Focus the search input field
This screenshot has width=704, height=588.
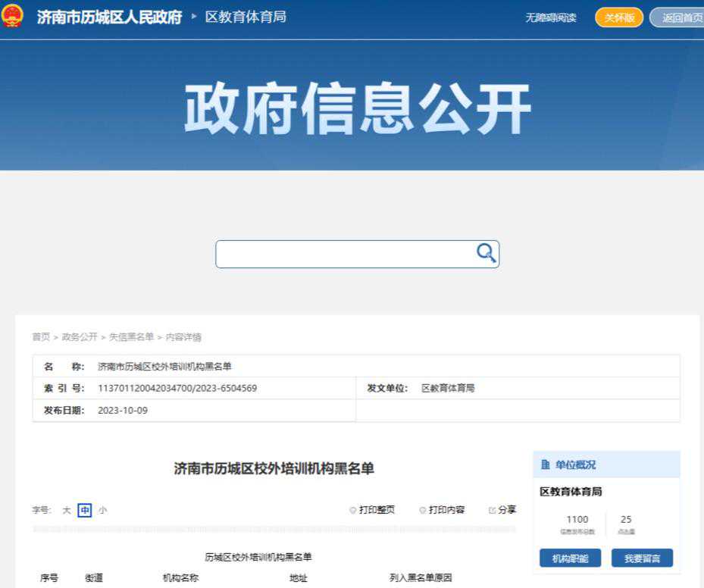[345, 254]
